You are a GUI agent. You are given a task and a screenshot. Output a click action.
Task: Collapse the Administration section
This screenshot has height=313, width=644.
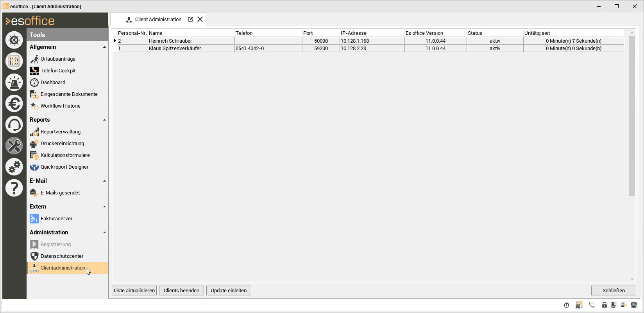[x=104, y=233]
